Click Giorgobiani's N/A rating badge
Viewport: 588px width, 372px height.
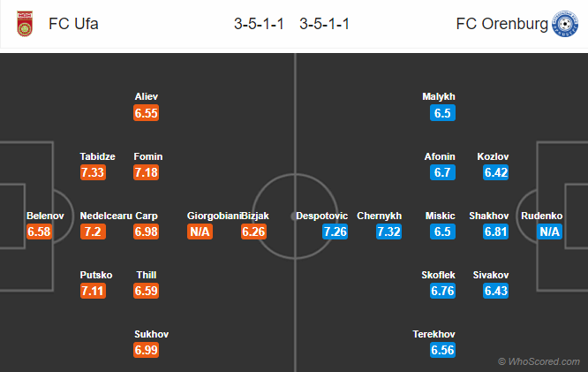(200, 232)
